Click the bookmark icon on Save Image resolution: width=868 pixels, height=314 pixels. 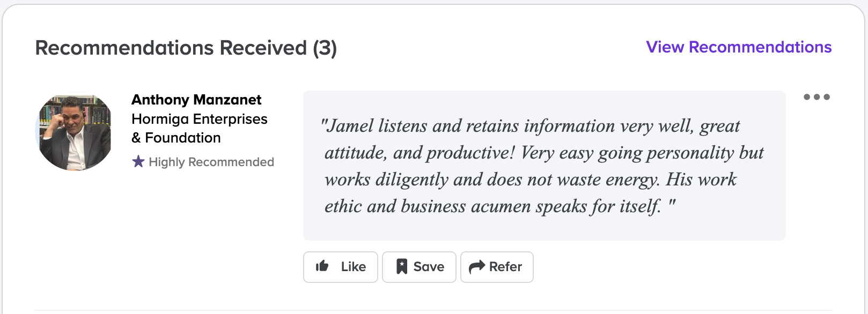pos(401,266)
